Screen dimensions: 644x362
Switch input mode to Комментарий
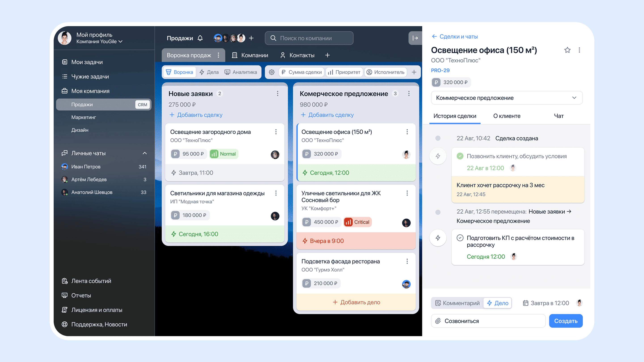pyautogui.click(x=458, y=303)
